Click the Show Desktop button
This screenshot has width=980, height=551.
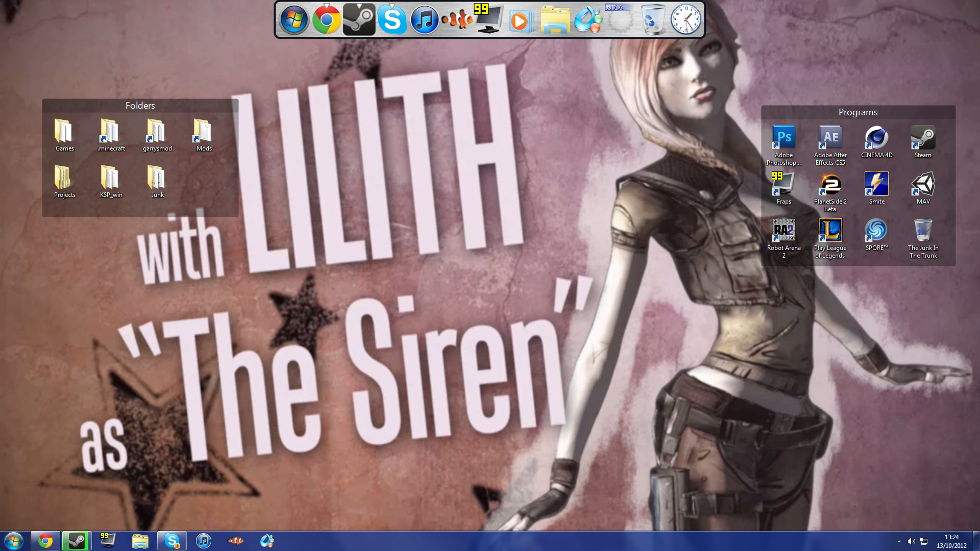tap(976, 541)
